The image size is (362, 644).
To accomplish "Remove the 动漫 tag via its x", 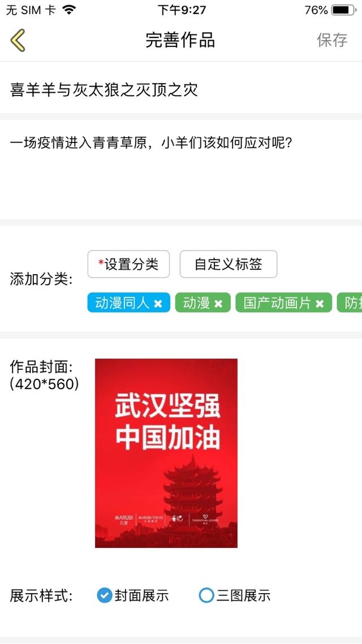I will (218, 304).
